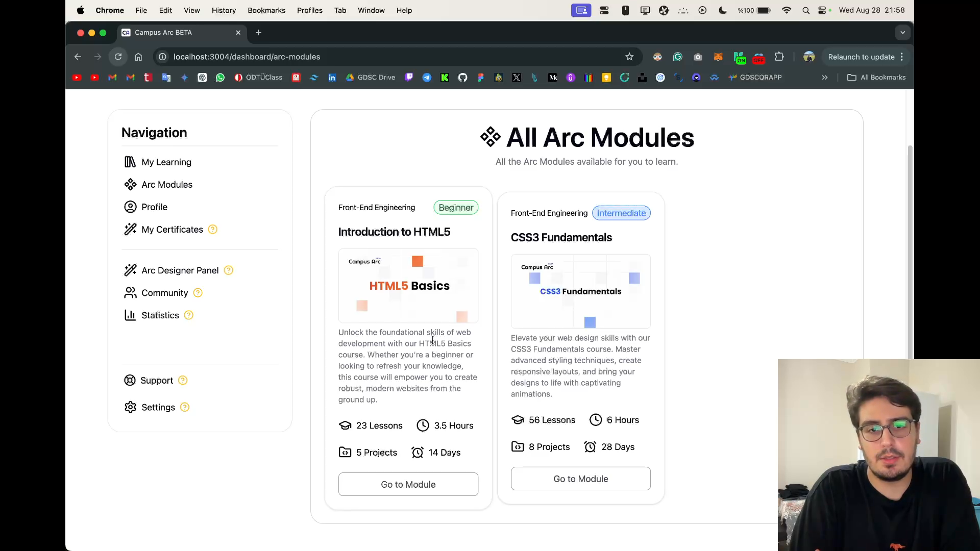Click help question mark beside Arc Designer Panel
Viewport: 980px width, 551px height.
click(229, 270)
